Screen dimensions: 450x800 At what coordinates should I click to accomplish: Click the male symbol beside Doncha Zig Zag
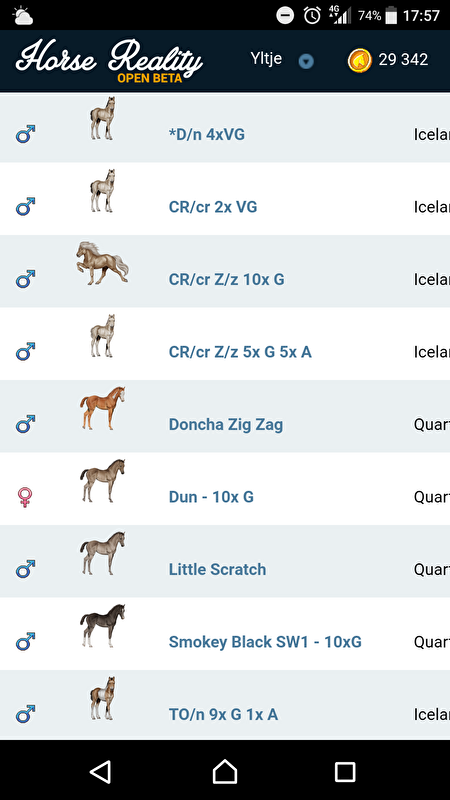click(x=25, y=424)
